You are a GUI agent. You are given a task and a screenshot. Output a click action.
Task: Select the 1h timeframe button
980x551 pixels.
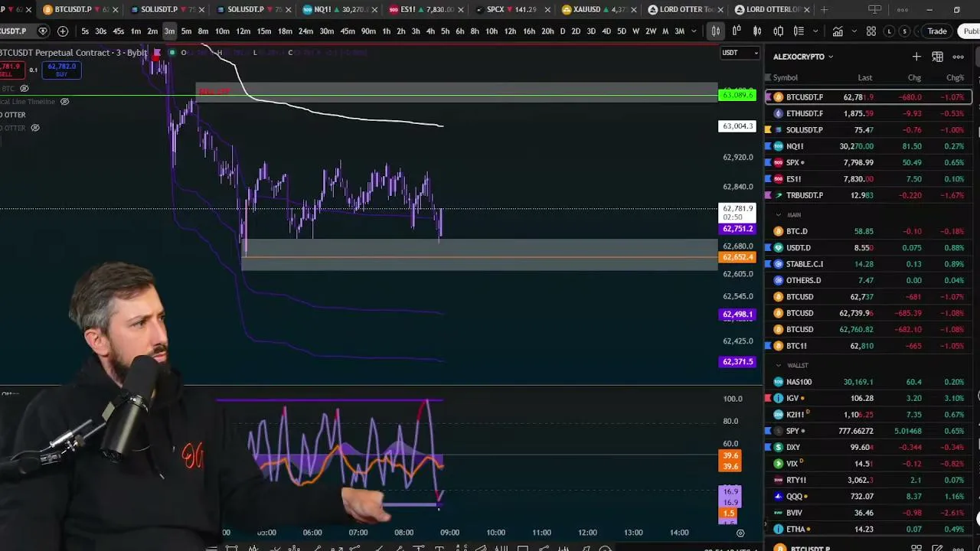(386, 31)
